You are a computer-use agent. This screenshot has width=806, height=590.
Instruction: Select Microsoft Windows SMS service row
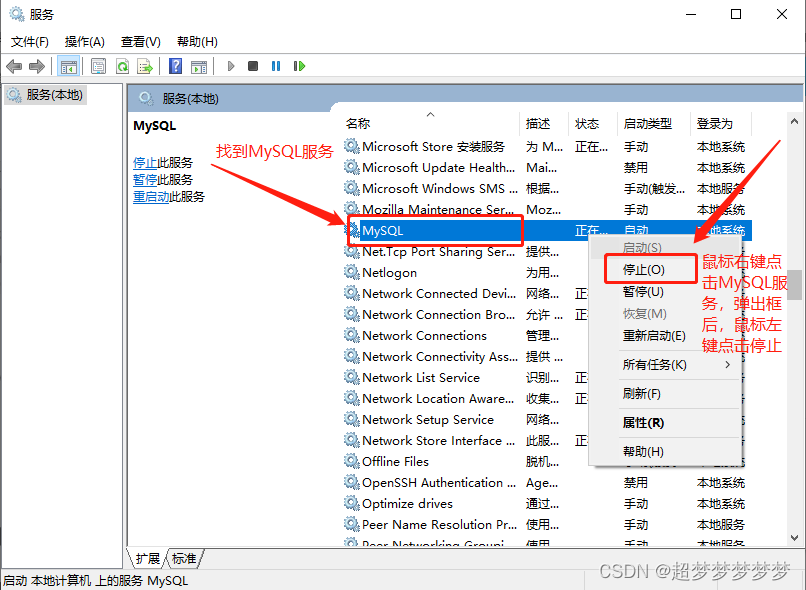point(547,189)
